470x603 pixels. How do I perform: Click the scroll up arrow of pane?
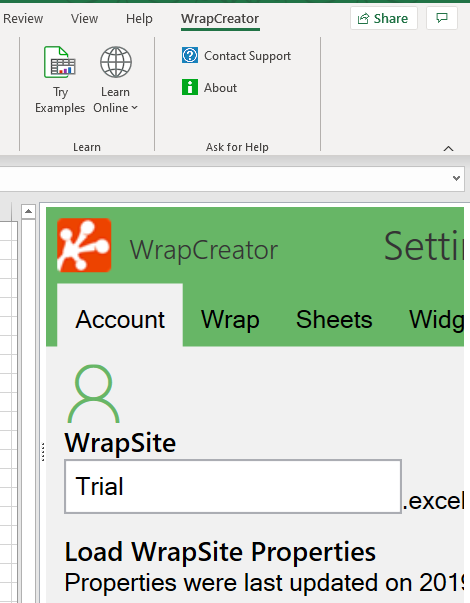tap(28, 211)
